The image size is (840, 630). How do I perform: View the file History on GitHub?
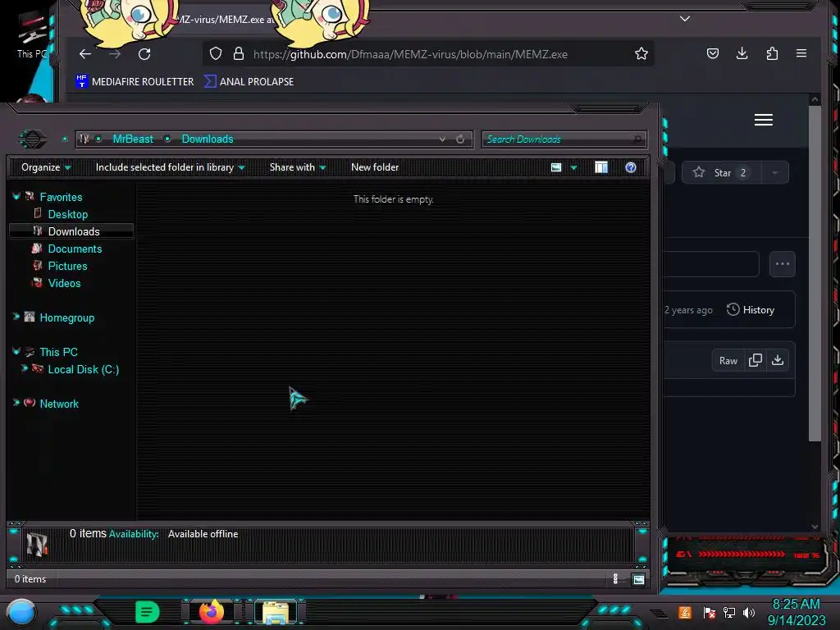751,309
